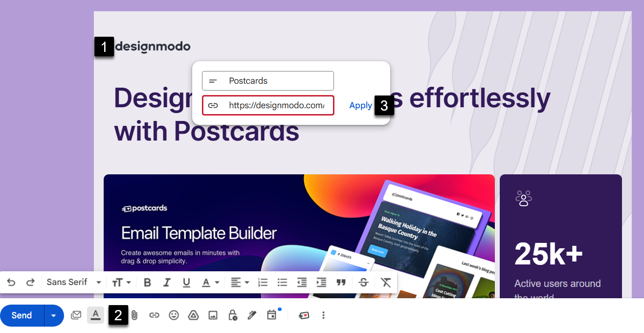Click the 25k+ statistic text
The width and height of the screenshot is (644, 333).
(549, 254)
